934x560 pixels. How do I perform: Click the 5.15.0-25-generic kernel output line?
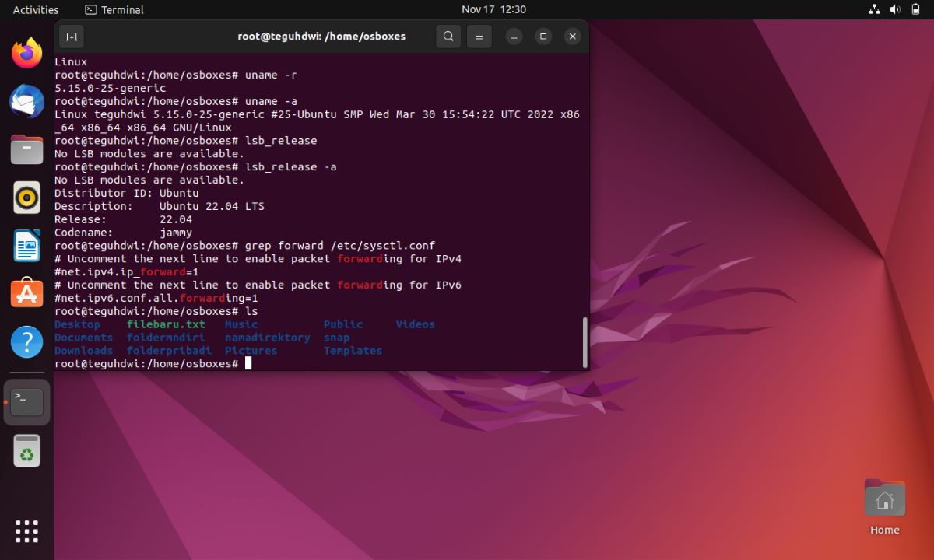pyautogui.click(x=110, y=88)
